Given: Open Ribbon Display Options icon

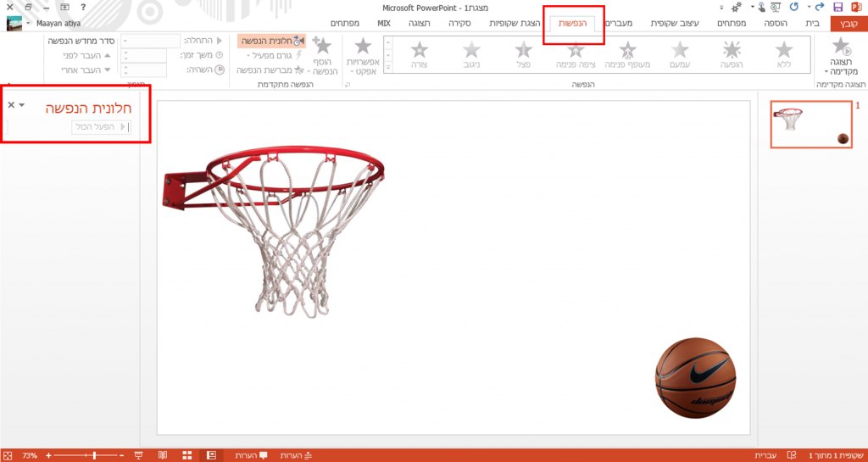Looking at the screenshot, I should [x=64, y=7].
